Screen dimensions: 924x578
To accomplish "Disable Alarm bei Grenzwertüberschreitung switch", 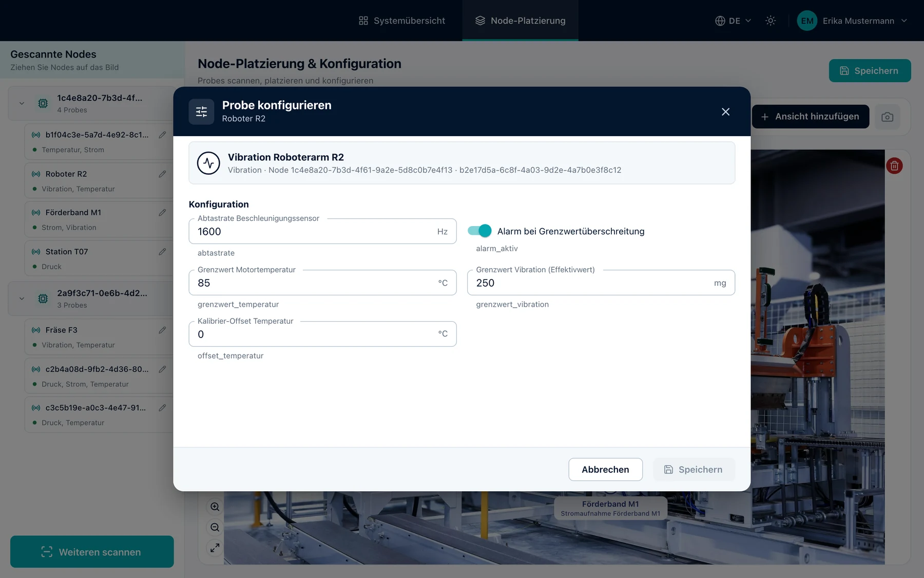I will 479,231.
